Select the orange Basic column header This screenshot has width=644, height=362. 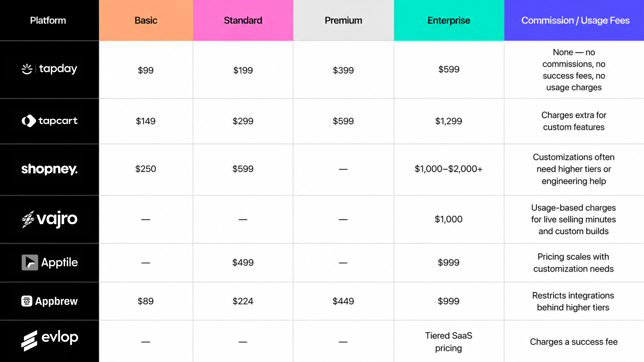146,20
